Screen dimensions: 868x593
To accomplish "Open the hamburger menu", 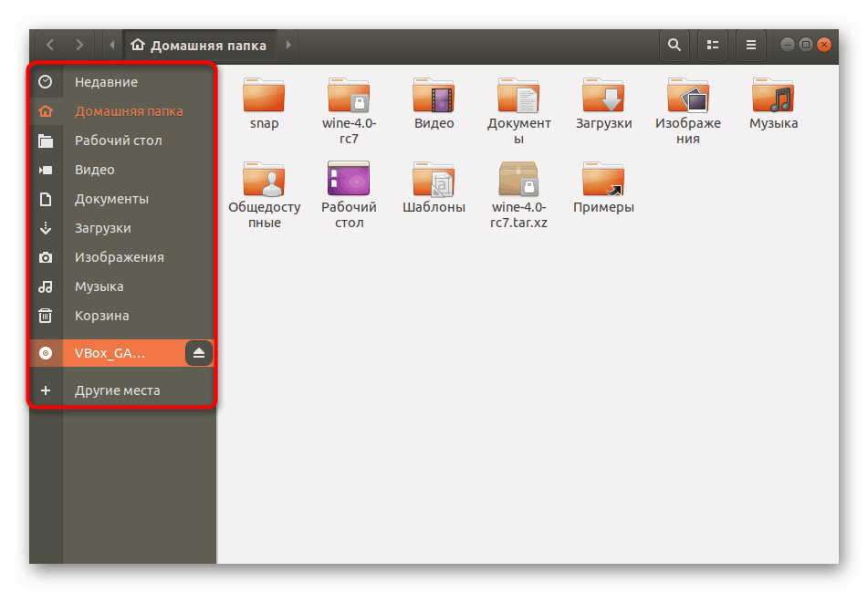I will coord(751,45).
